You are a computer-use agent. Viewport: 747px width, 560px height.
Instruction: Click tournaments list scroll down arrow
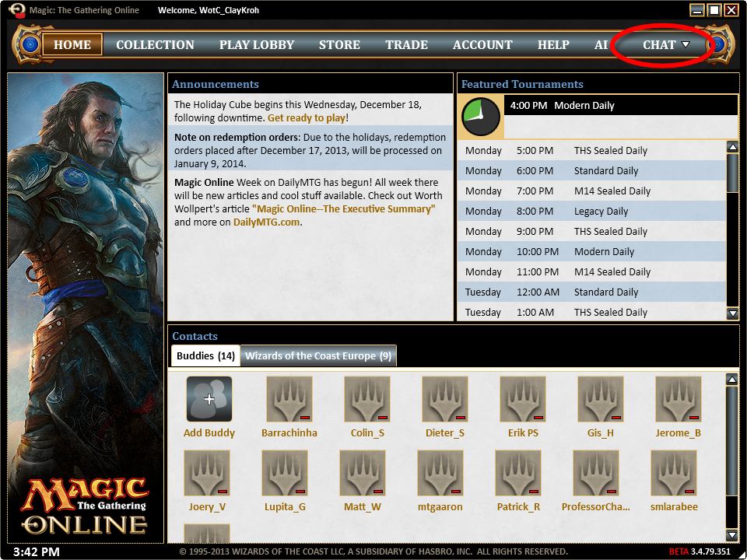tap(732, 313)
